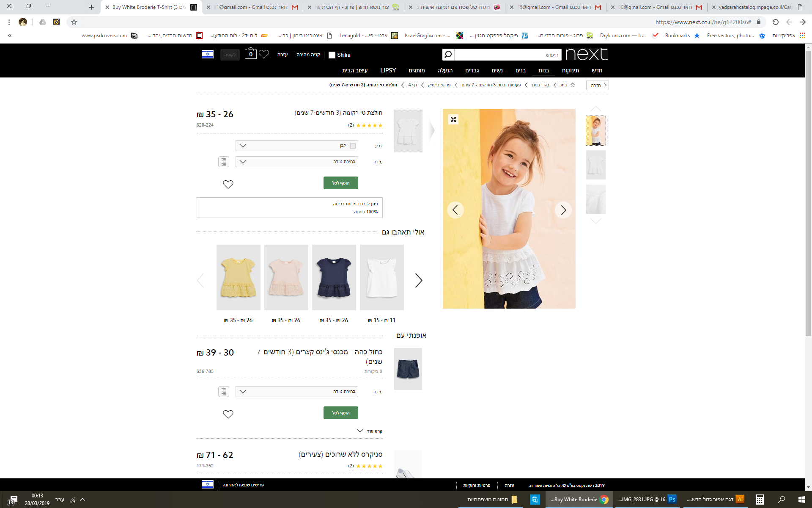Expand product image to fullscreen
Screen dimensions: 812x508
[453, 119]
